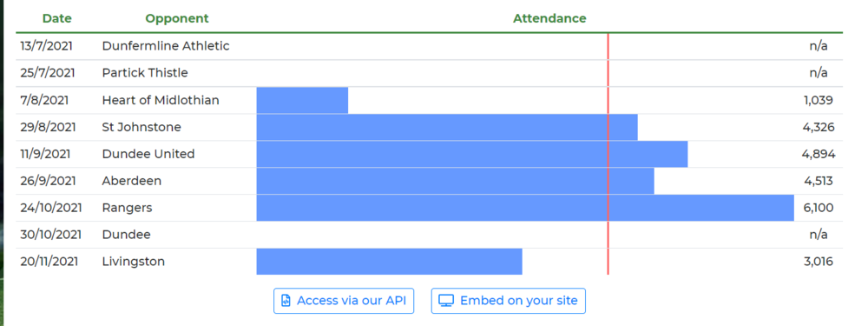Sort by Opponent column header

[177, 18]
